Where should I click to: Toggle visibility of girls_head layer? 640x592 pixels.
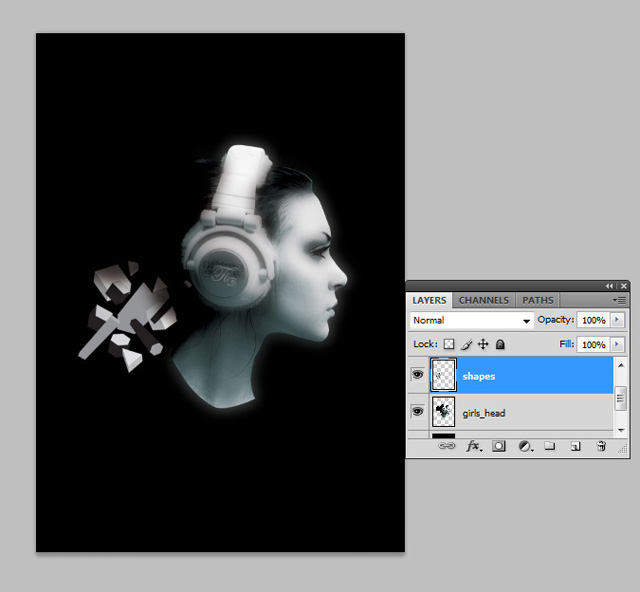point(417,411)
